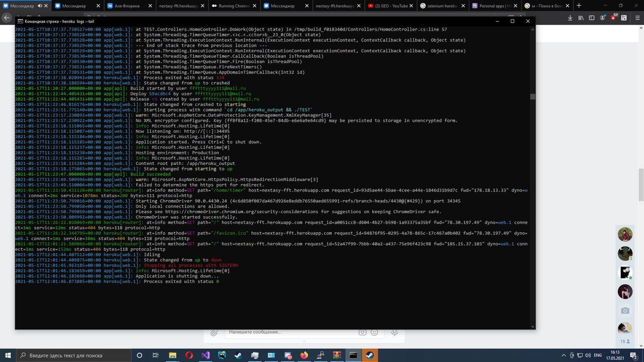Switch to the (3) GEO - YouTube tab
Screen dimensions: 644x362
pos(391,6)
